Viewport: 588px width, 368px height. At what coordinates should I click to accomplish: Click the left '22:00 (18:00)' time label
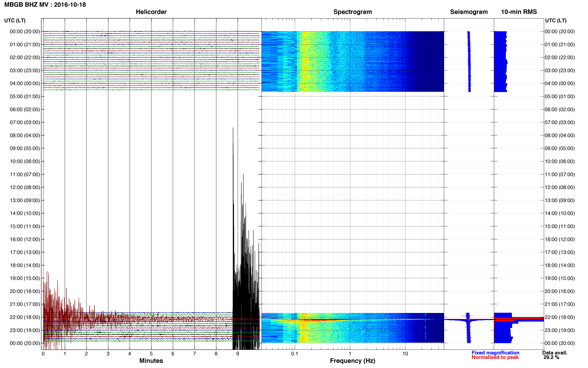(x=25, y=317)
